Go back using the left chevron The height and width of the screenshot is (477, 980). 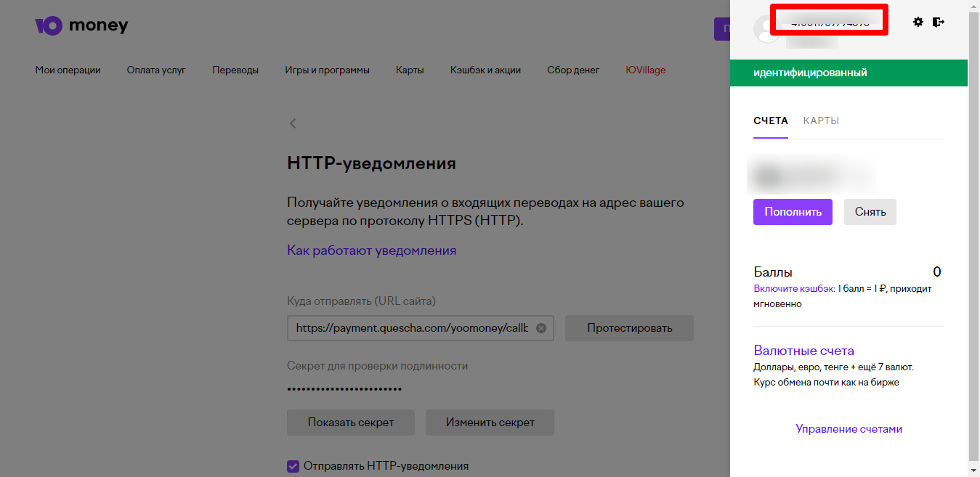click(293, 123)
